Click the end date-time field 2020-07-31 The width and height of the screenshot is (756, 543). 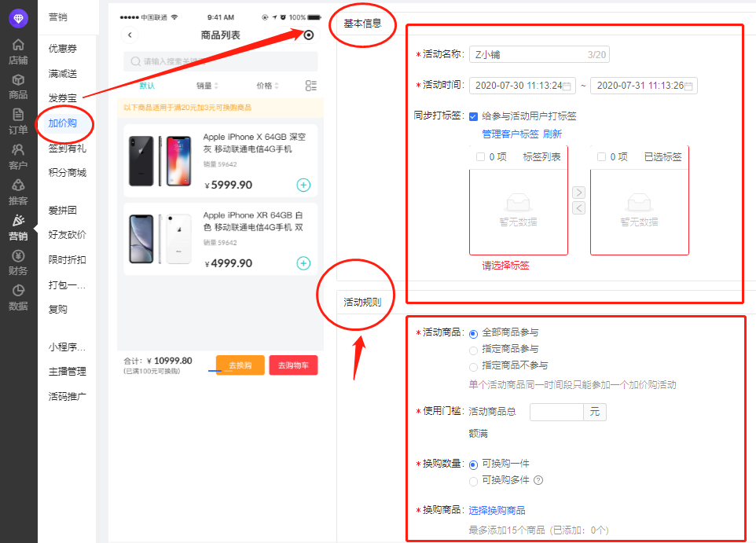click(644, 86)
